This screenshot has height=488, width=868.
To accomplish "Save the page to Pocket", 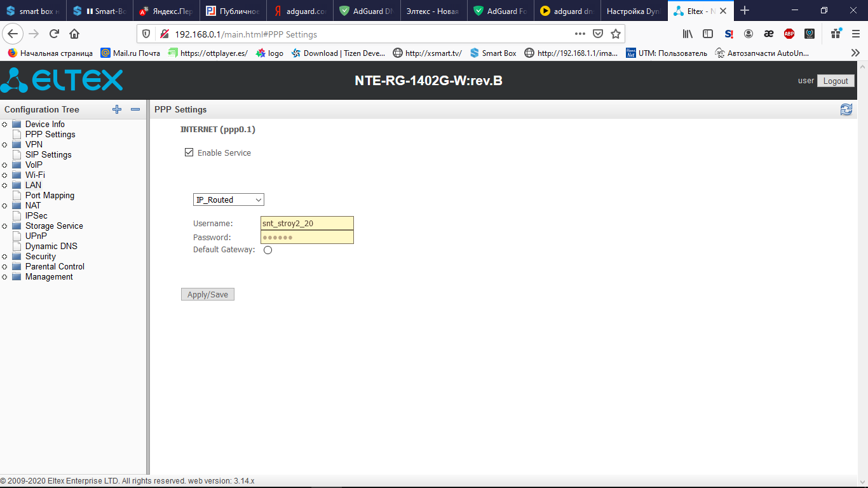I will click(x=598, y=34).
